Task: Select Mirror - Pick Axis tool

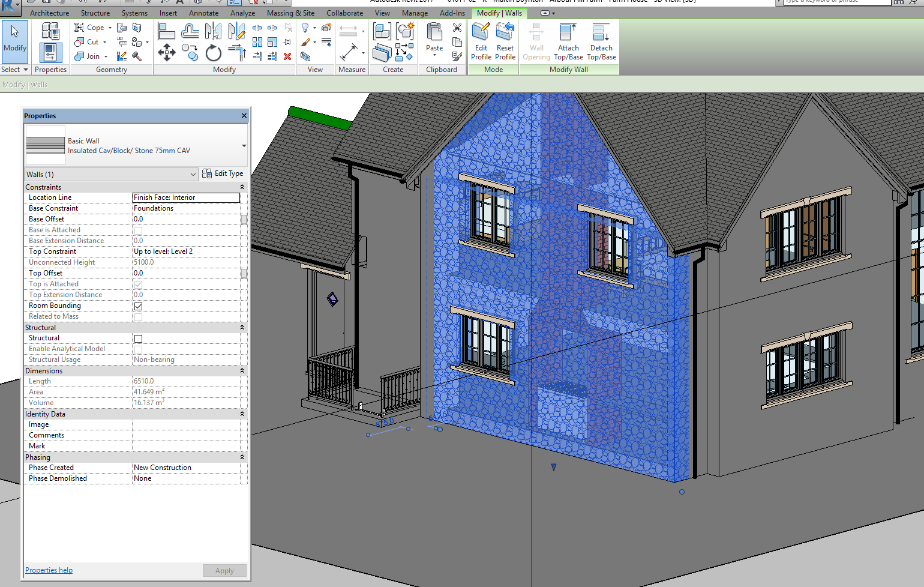Action: [213, 31]
